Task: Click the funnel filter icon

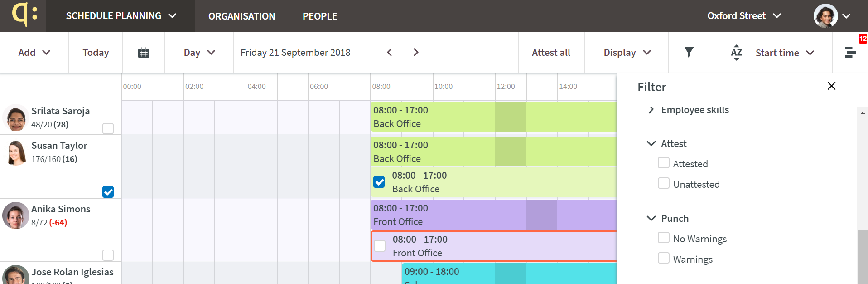Action: tap(689, 52)
